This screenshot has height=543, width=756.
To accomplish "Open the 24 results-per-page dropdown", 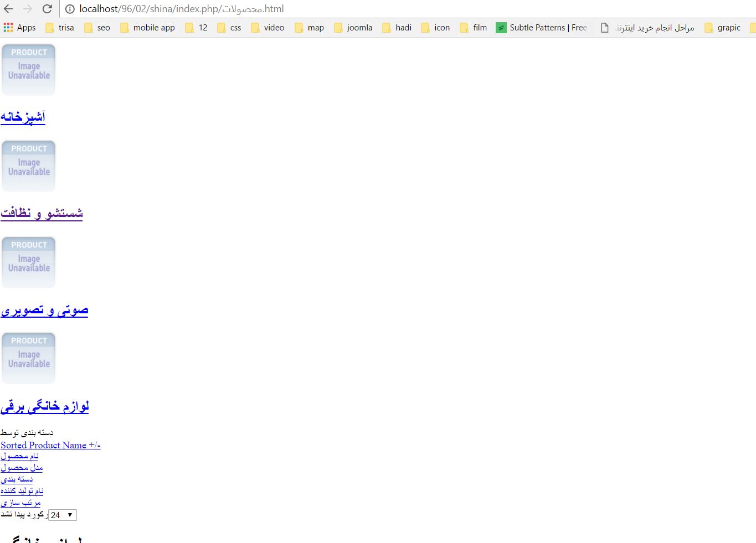I will pos(63,515).
